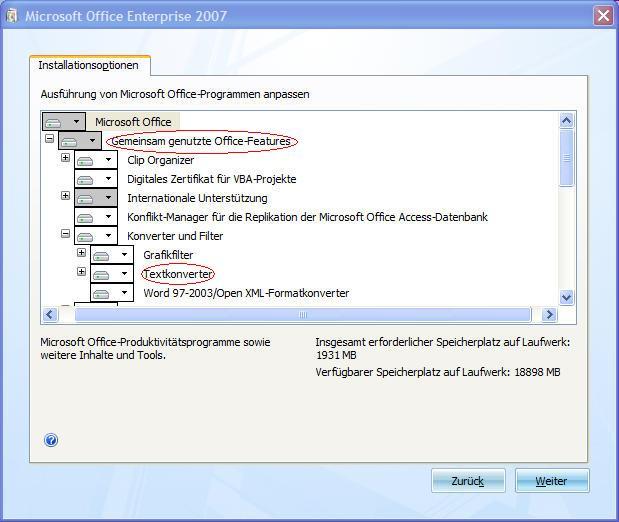619x522 pixels.
Task: Click the 'Microsoft Office-Produktivitätsprogramme sowie' description text
Action: pos(155,342)
